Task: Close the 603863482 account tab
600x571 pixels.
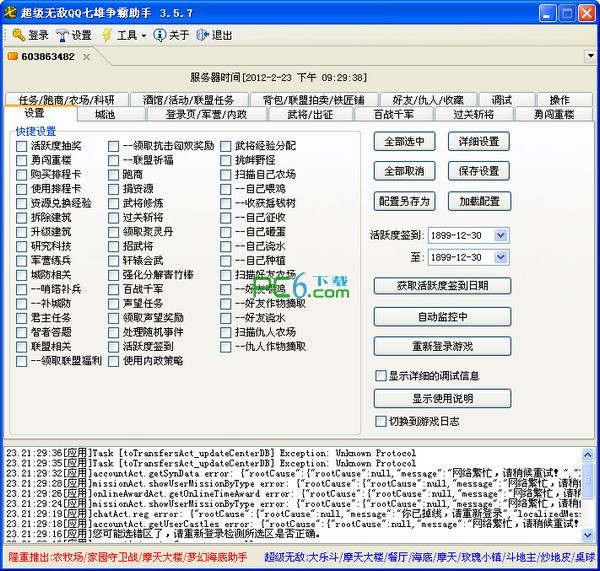Action: [x=86, y=57]
